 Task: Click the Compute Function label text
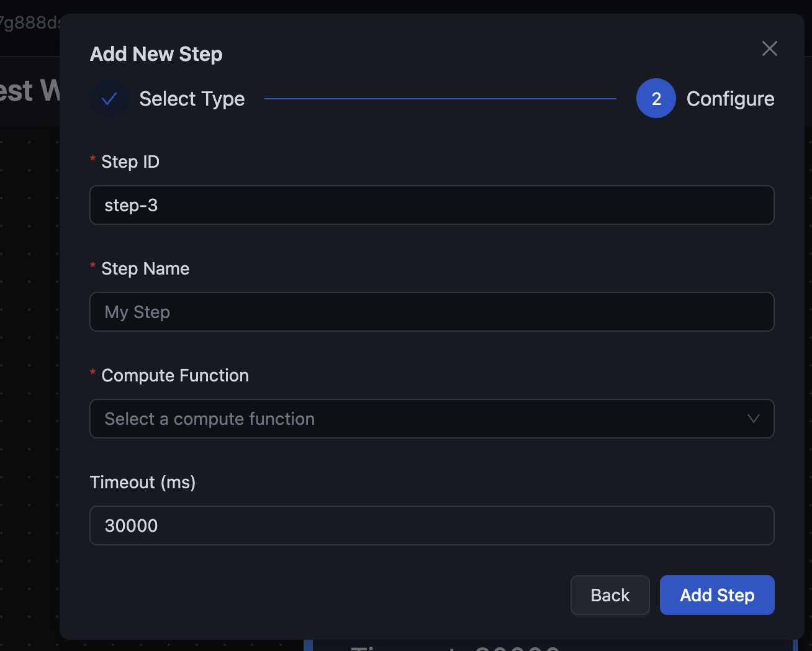(x=175, y=375)
